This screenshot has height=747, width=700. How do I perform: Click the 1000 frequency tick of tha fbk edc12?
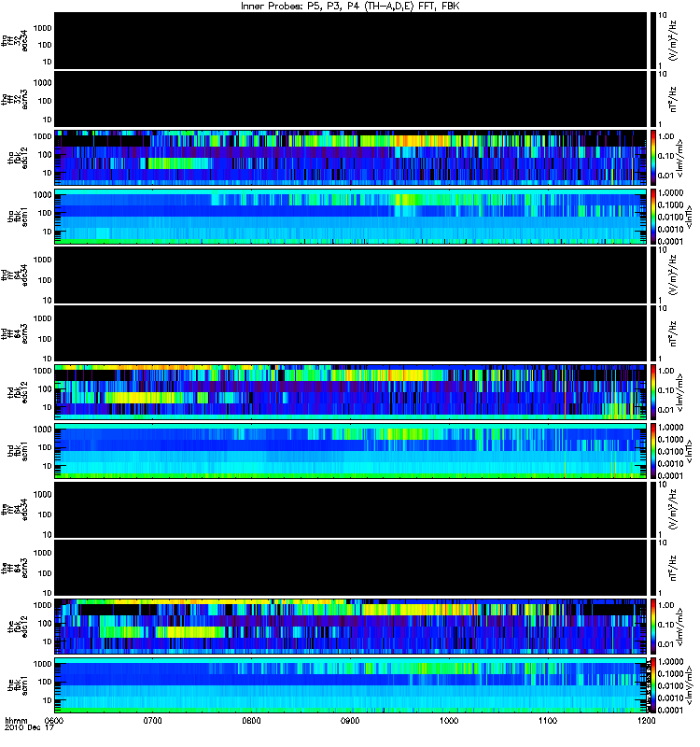(x=42, y=136)
